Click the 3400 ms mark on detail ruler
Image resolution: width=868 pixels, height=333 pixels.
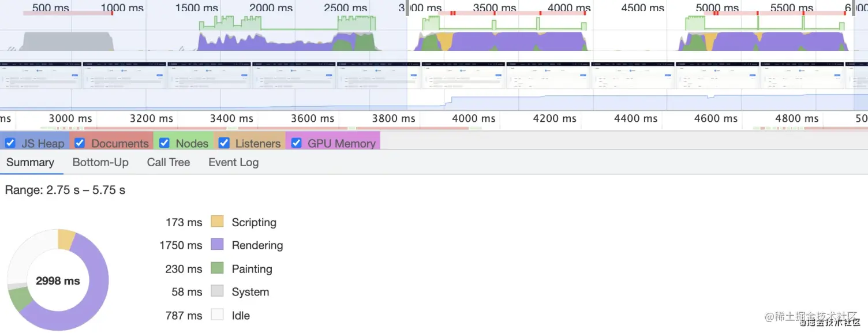231,118
